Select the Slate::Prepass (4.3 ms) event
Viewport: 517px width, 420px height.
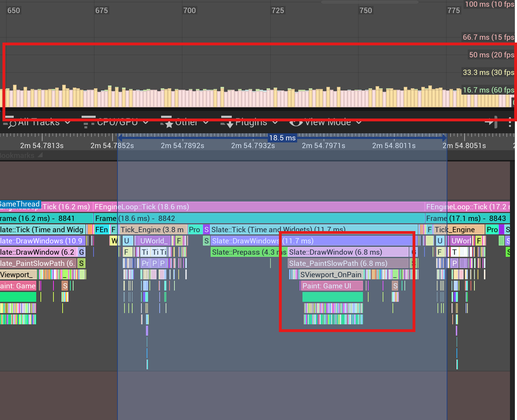point(249,252)
